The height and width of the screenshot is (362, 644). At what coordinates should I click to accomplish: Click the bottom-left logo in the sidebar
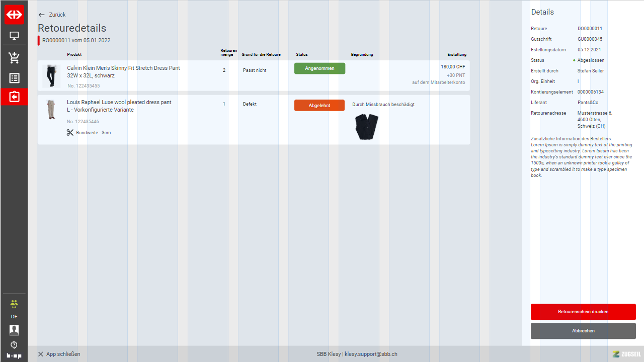[x=14, y=356]
